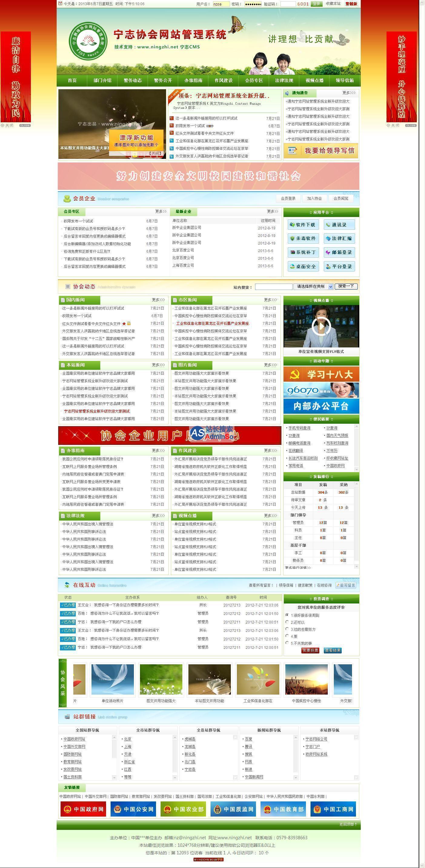Open 96070 服务台 banner
This screenshot has height=868, width=425.
pos(321,390)
